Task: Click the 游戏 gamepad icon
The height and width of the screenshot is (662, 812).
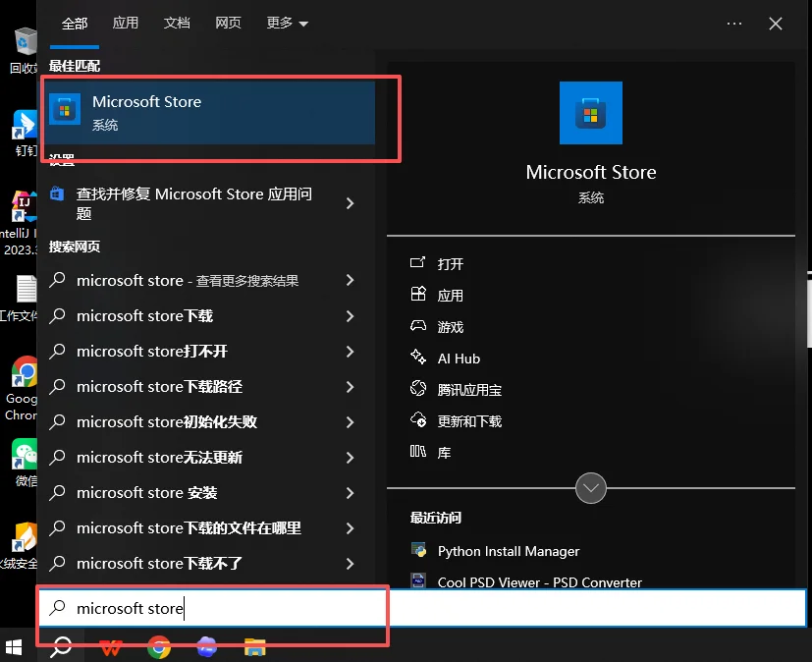Action: coord(418,326)
